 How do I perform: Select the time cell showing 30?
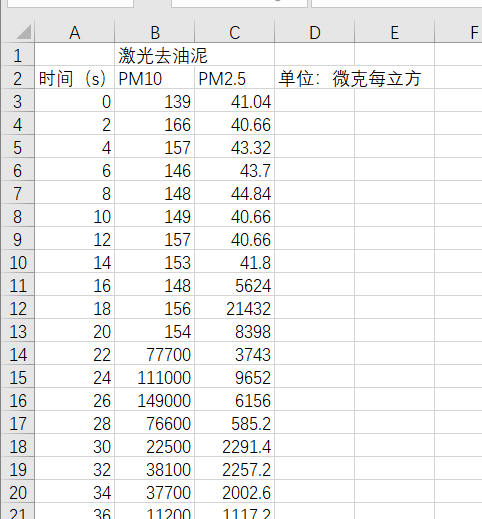click(75, 446)
